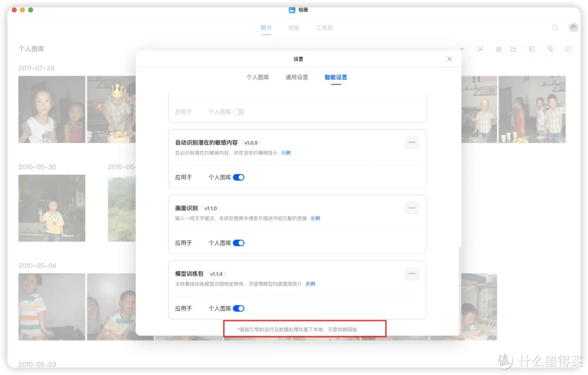
Task: Toggle 个人图库 switch for 自动识别潜在的敏感内容
Action: tap(238, 177)
